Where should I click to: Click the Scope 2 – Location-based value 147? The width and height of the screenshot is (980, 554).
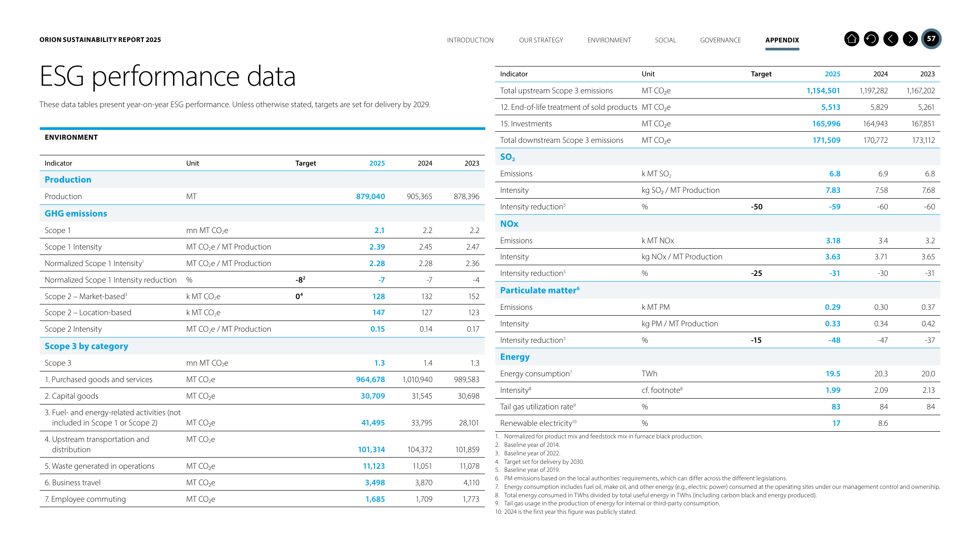pos(378,312)
